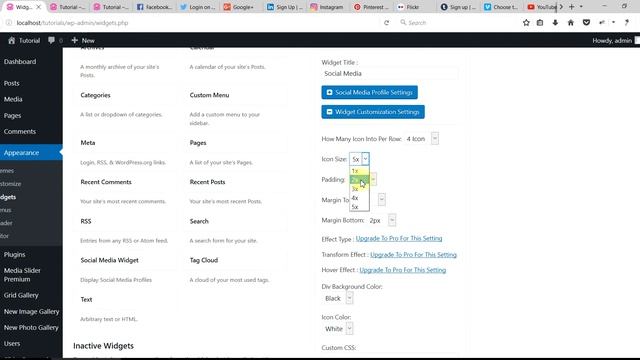
Task: Open Grid Gallery in the sidebar
Action: [21, 295]
